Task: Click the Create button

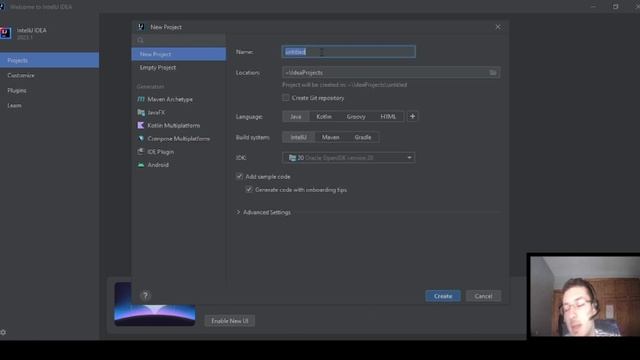Action: click(x=443, y=296)
